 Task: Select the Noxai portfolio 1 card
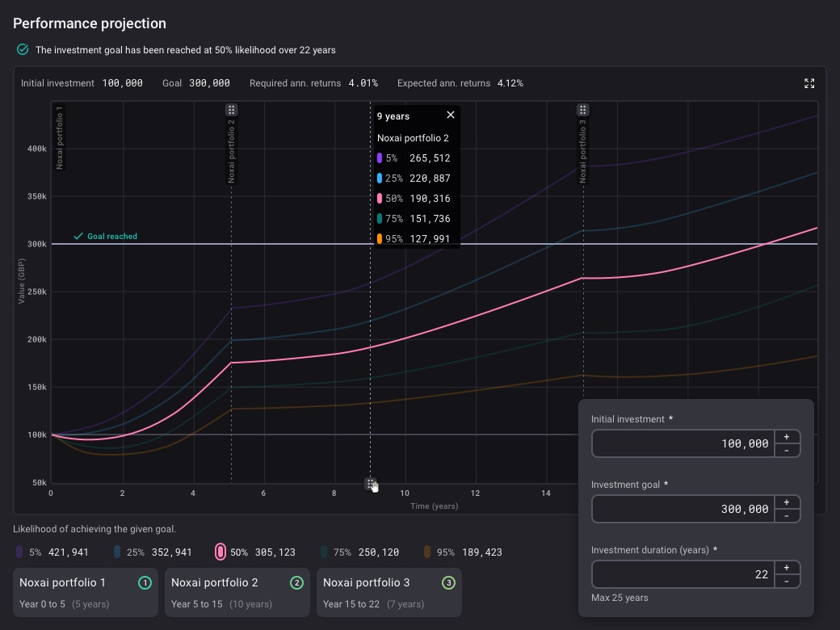85,592
